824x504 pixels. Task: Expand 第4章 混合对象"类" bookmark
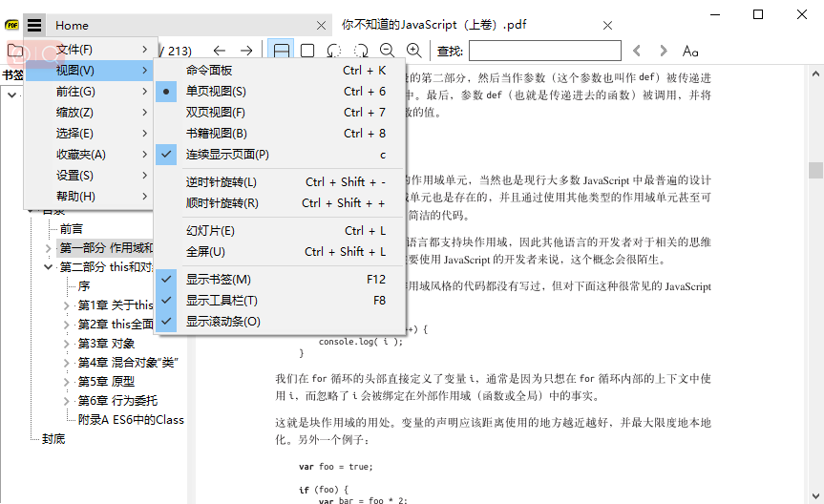pos(66,363)
